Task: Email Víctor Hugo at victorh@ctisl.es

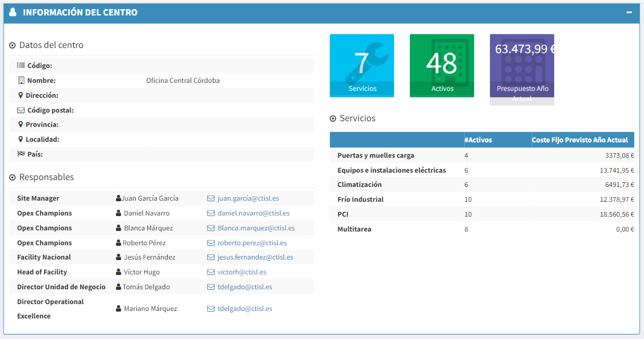Action: tap(242, 272)
